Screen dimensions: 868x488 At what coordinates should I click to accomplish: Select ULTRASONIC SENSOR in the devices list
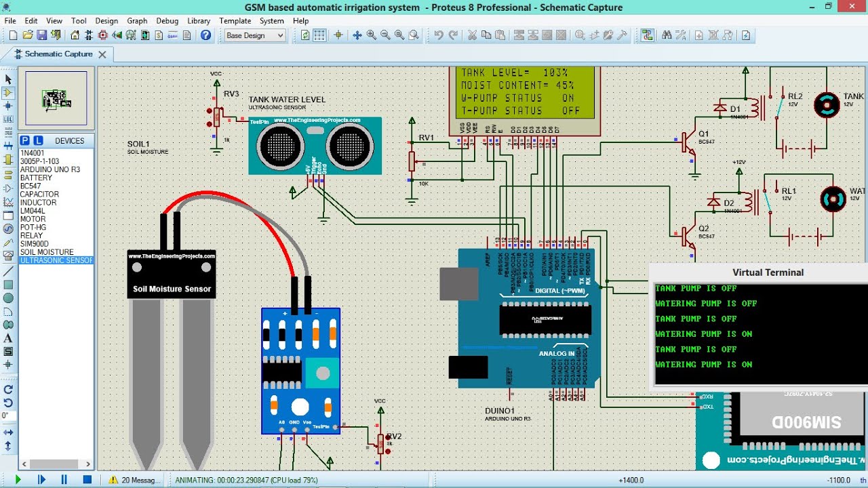56,260
